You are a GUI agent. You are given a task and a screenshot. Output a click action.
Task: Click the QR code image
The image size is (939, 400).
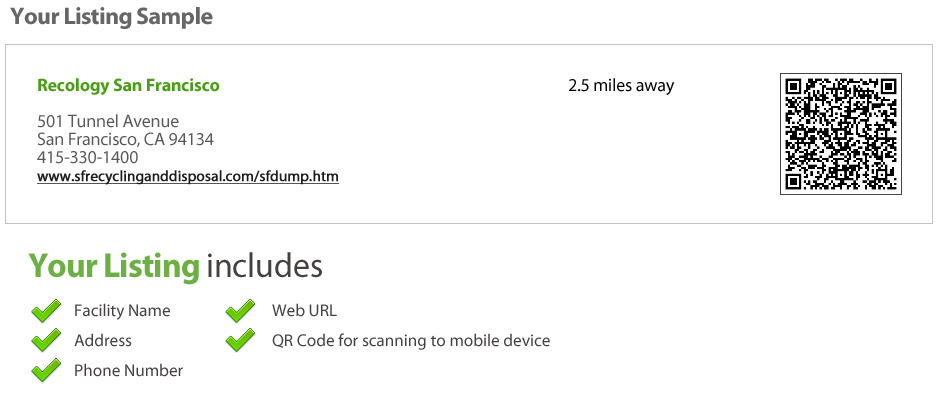(x=841, y=134)
